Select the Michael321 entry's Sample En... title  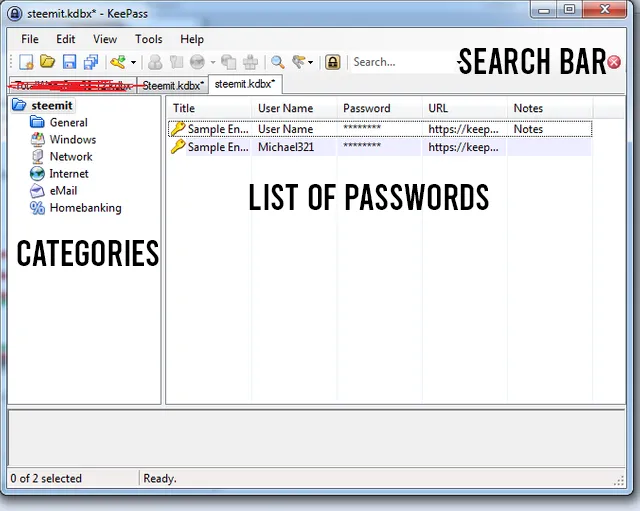pyautogui.click(x=218, y=147)
